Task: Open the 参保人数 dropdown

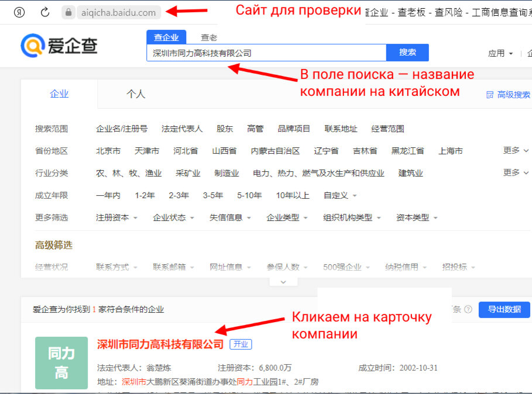Action: (x=287, y=267)
